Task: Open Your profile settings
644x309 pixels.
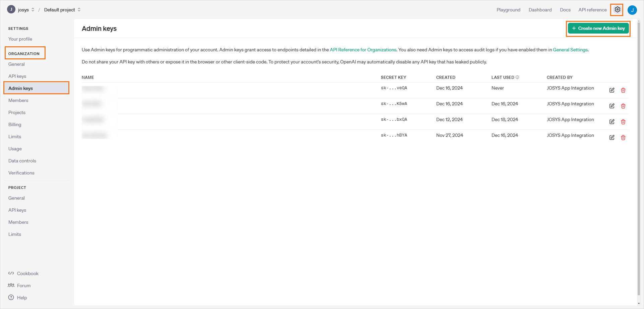Action: click(20, 39)
